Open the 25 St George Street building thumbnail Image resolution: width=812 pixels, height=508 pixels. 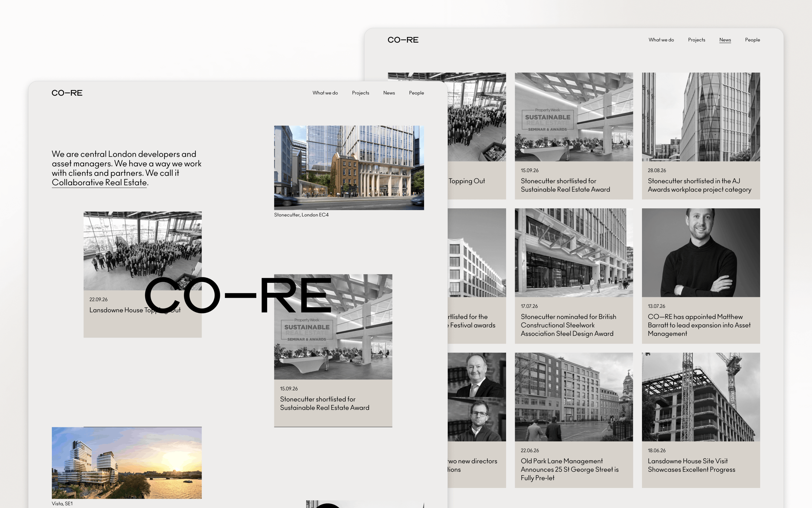pyautogui.click(x=574, y=397)
